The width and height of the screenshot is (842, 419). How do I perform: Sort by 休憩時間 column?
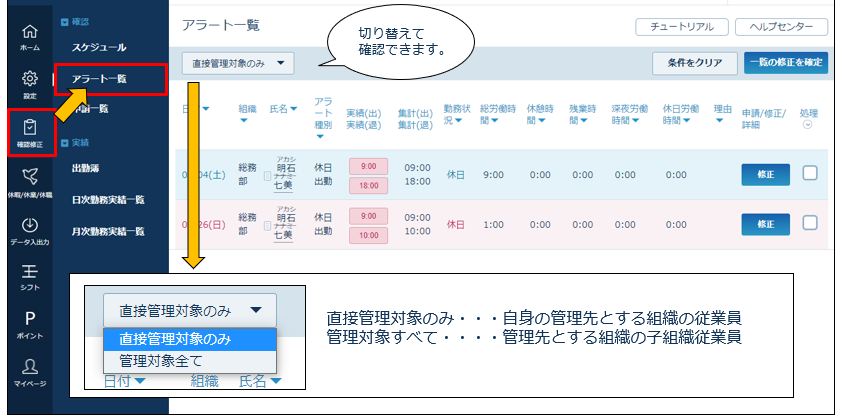click(x=540, y=114)
